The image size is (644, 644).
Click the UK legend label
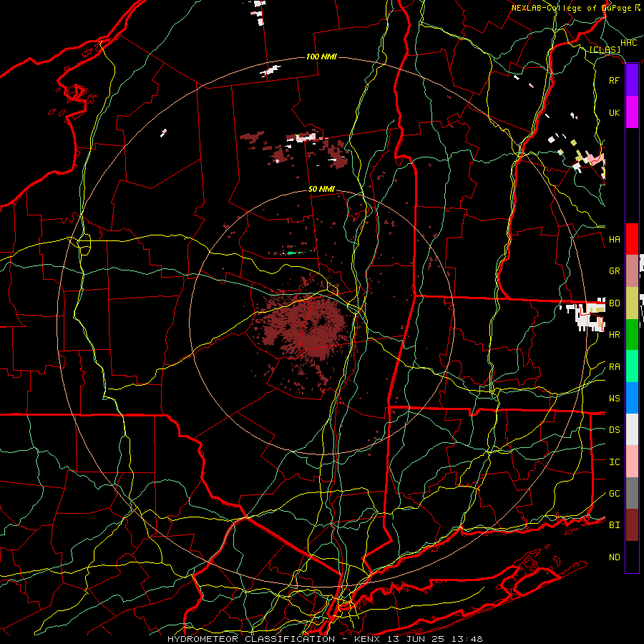point(615,112)
